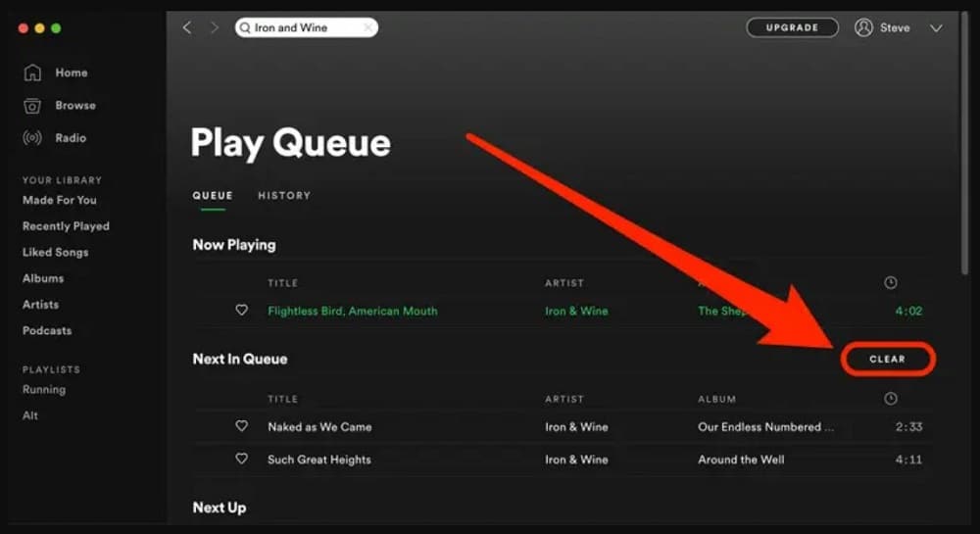
Task: Open Iron & Wine artist for Such Great Heights
Action: (x=576, y=460)
